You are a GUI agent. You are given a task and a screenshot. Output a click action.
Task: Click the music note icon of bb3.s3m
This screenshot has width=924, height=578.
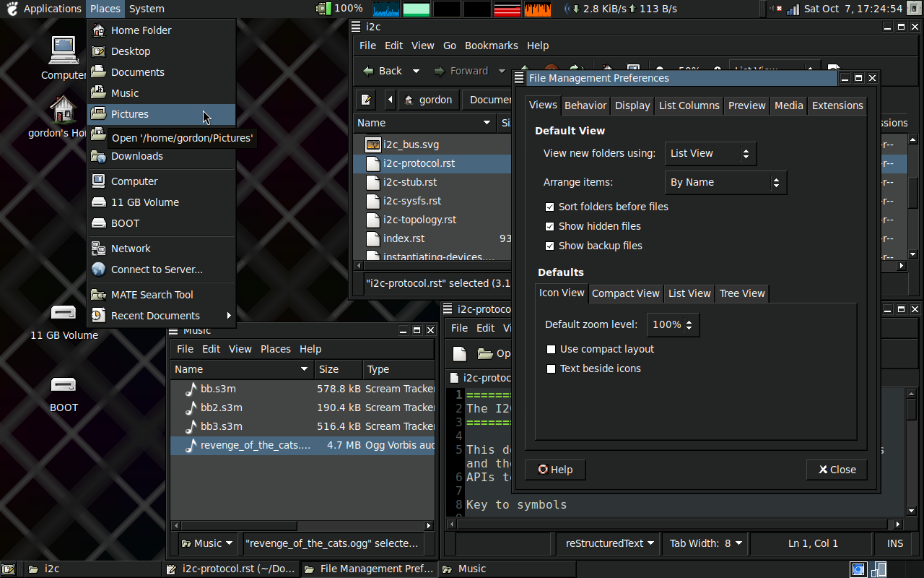tap(191, 426)
